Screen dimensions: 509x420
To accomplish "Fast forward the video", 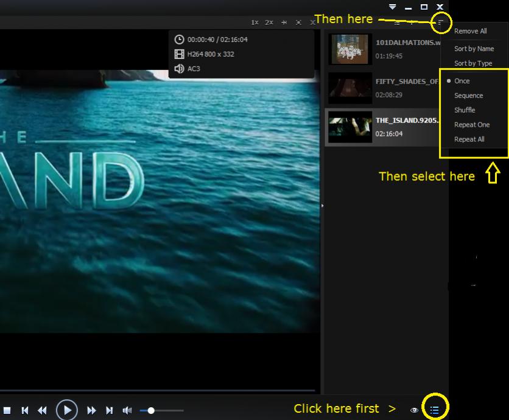I will pos(91,411).
